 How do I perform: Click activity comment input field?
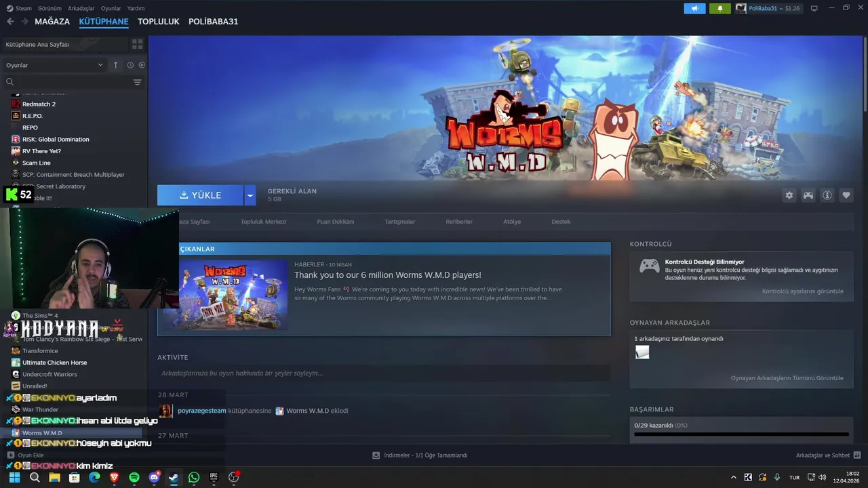coord(384,373)
